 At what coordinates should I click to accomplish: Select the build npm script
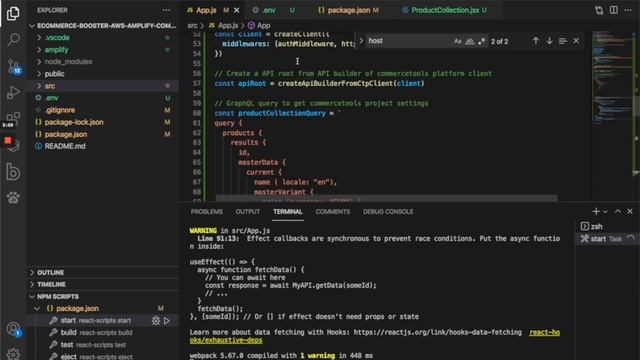pos(103,333)
